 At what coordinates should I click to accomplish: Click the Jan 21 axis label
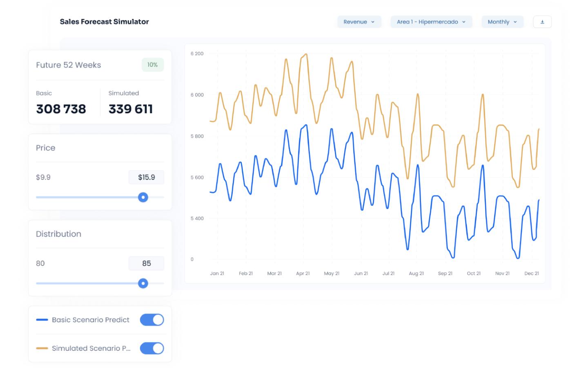pyautogui.click(x=217, y=273)
